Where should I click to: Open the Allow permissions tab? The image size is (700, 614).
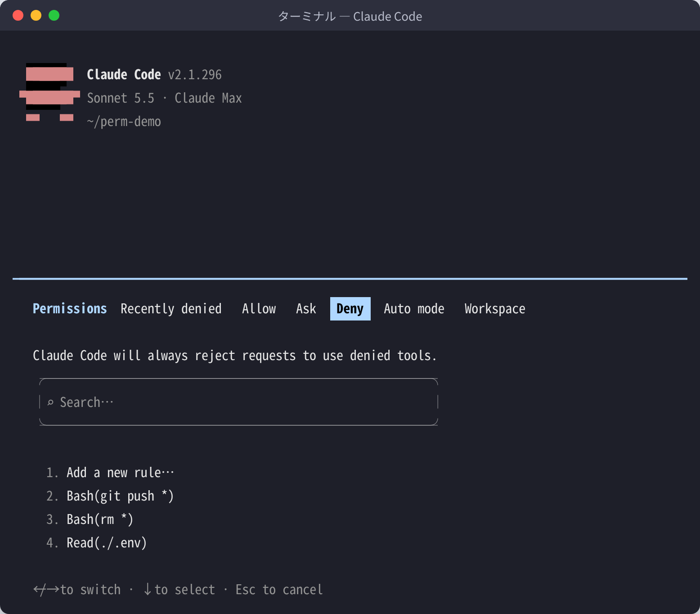coord(259,309)
